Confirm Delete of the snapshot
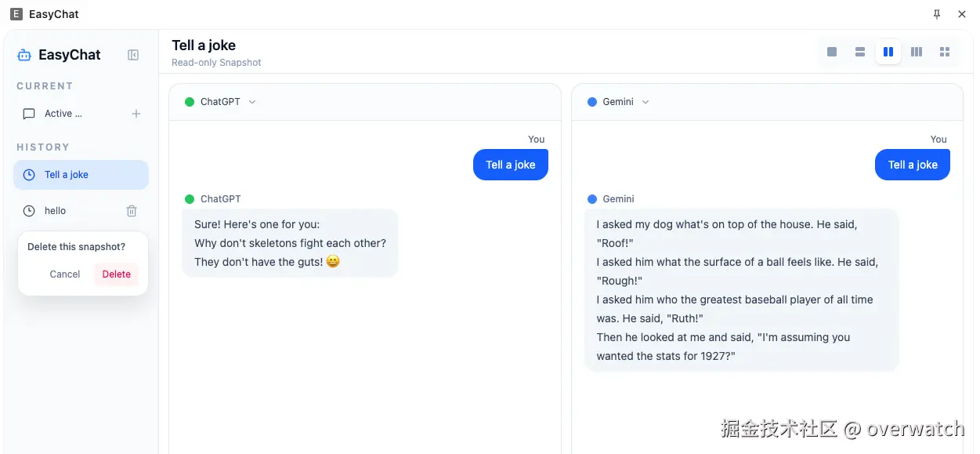 pos(117,274)
